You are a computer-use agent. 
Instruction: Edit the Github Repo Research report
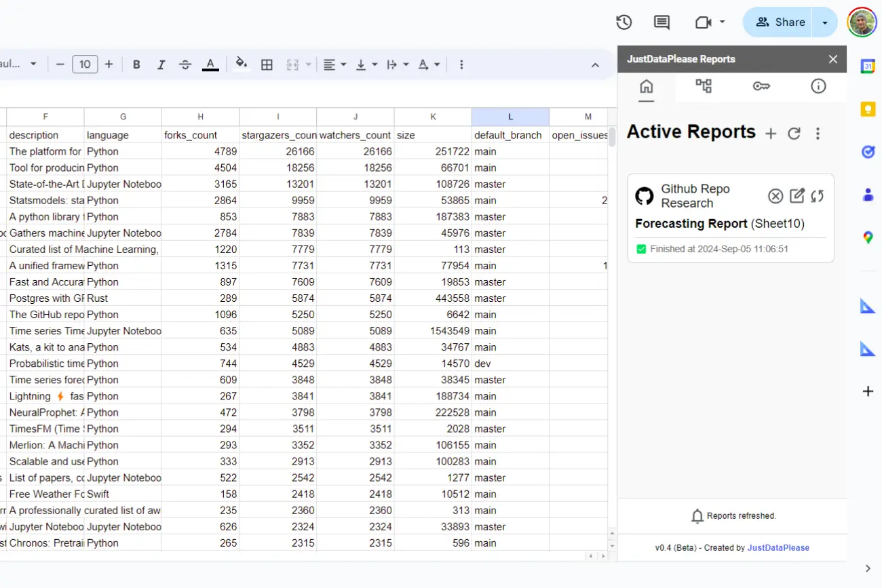[797, 196]
